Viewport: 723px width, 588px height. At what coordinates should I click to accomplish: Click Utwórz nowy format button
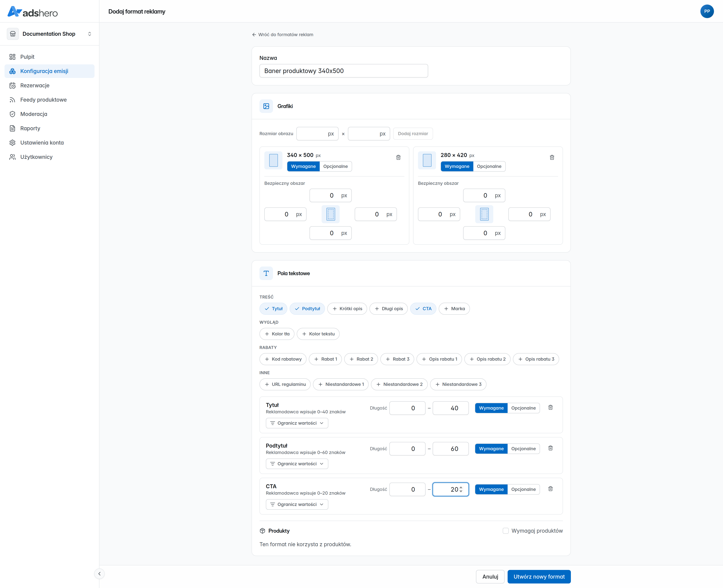[539, 577]
